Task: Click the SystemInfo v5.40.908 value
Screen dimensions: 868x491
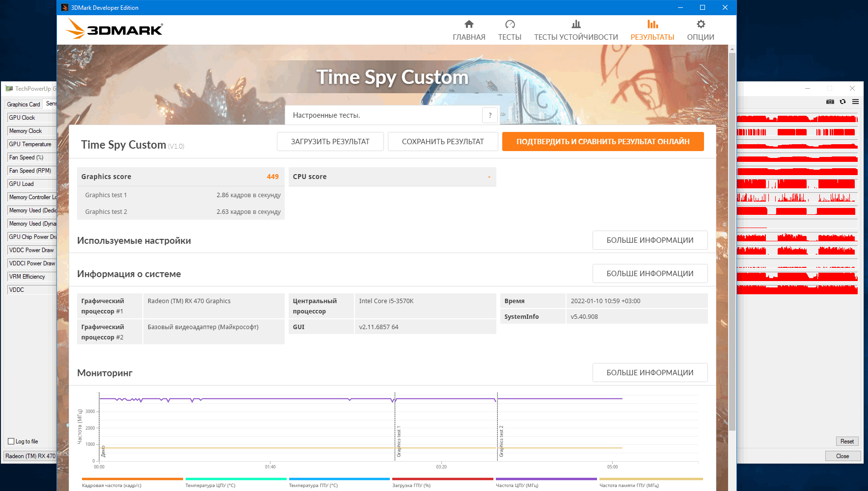Action: tap(584, 317)
